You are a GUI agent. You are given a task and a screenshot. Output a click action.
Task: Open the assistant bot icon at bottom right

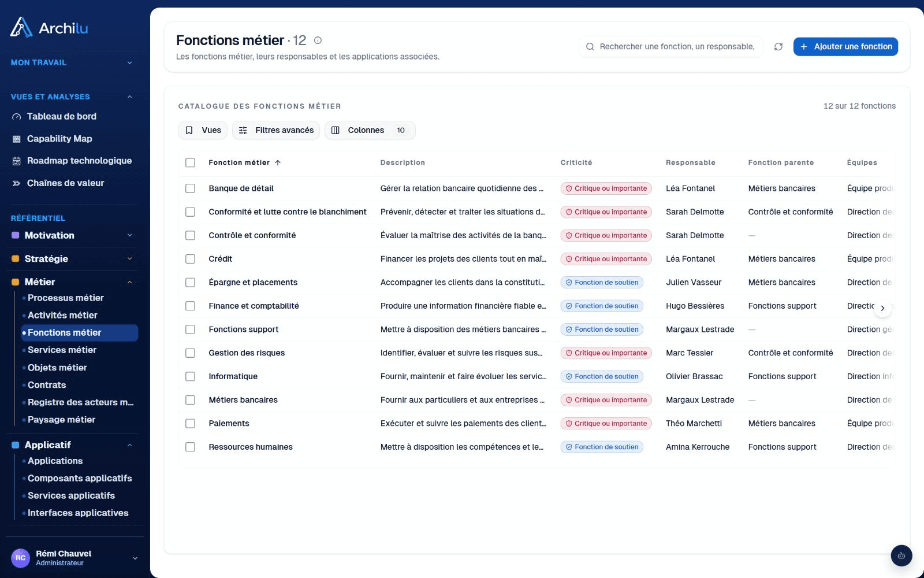click(x=901, y=555)
